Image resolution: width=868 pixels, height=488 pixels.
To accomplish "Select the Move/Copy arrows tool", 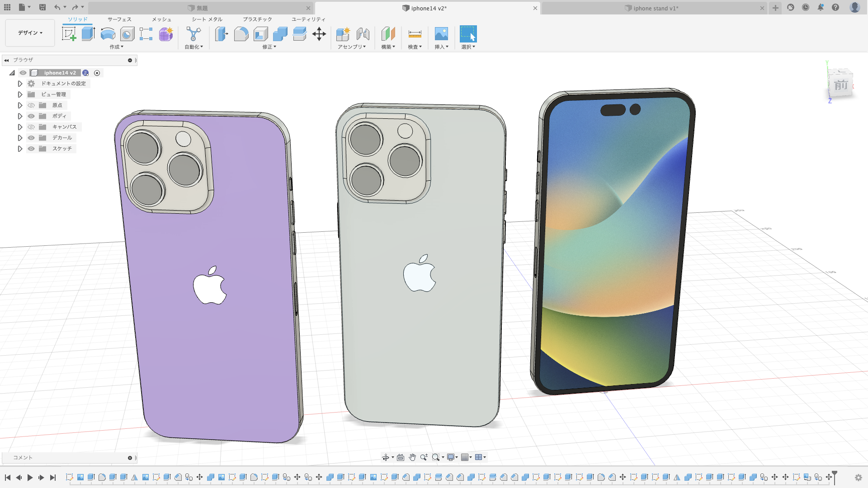I will [x=319, y=34].
